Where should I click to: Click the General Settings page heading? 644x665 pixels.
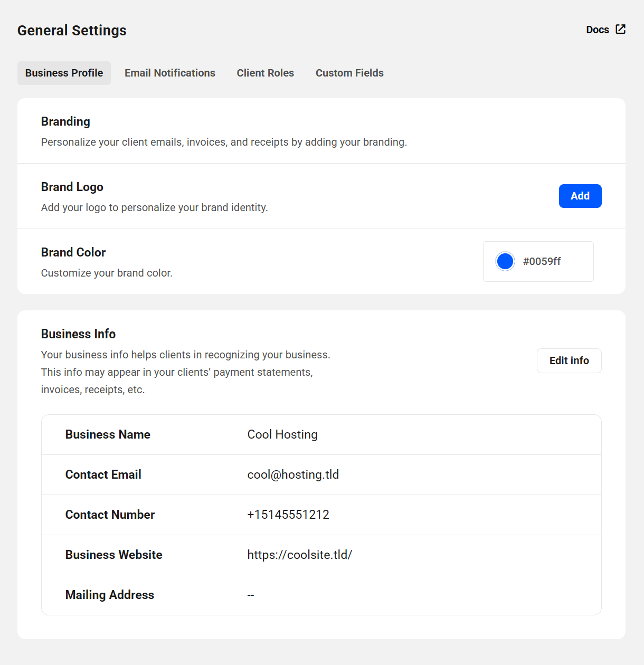72,30
